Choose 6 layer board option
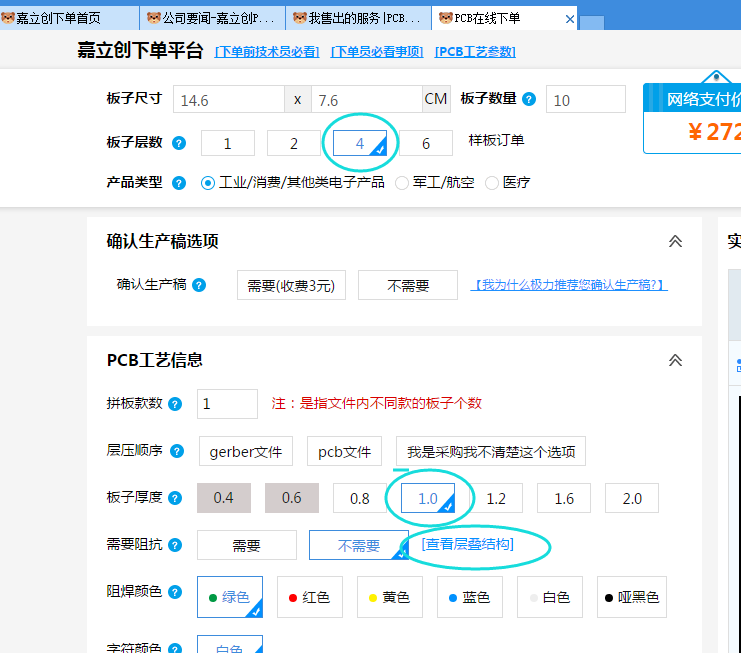The width and height of the screenshot is (741, 653). click(426, 143)
